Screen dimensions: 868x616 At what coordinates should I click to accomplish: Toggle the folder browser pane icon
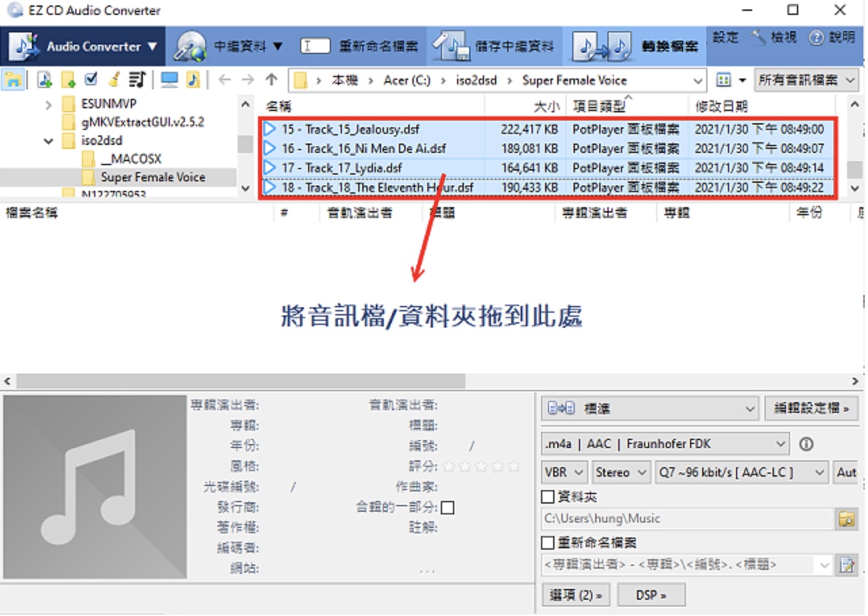click(x=12, y=80)
